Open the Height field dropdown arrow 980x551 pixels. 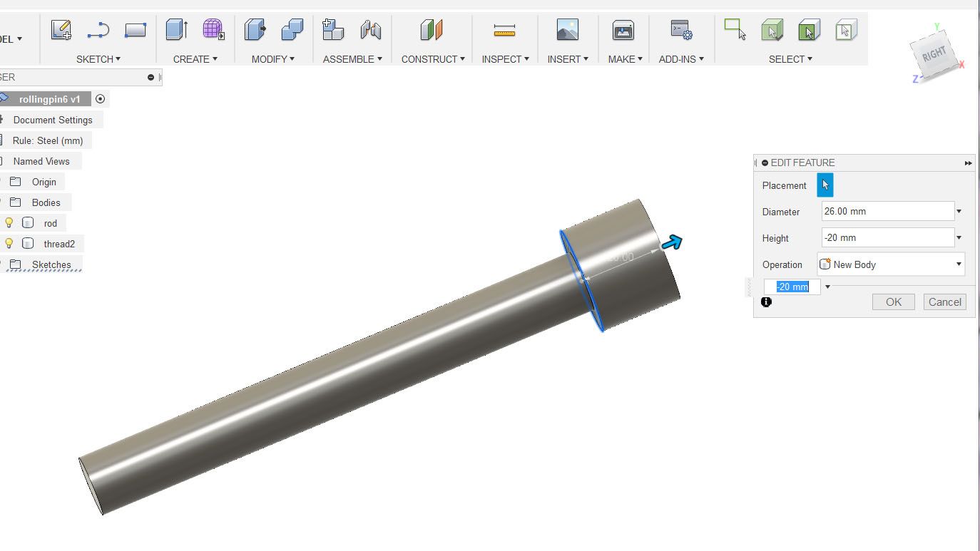tap(959, 238)
